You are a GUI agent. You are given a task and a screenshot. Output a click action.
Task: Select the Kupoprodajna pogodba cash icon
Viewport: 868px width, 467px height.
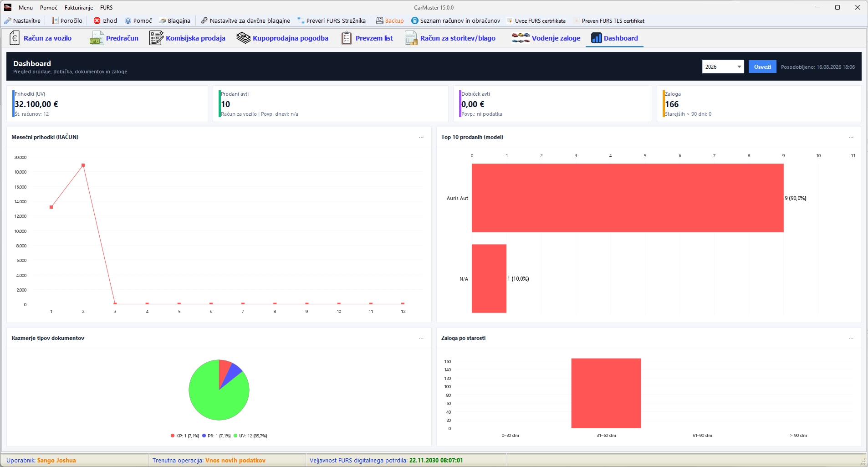click(x=243, y=38)
